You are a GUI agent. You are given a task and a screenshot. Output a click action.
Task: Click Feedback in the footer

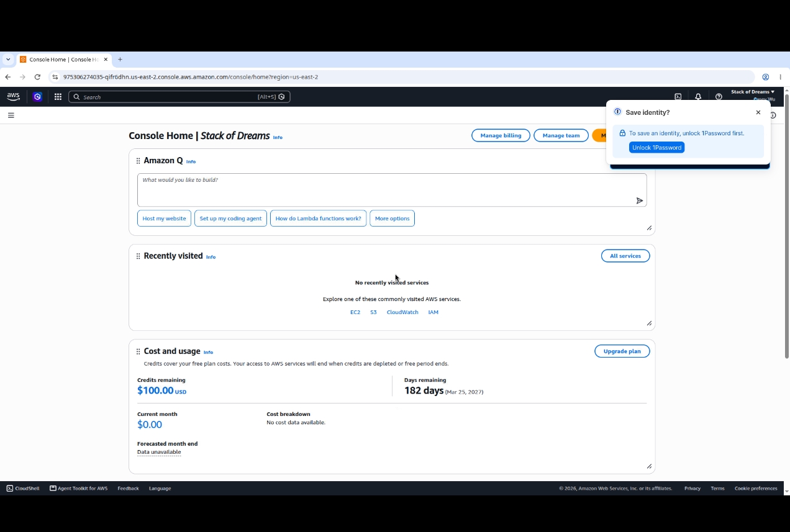pos(128,489)
